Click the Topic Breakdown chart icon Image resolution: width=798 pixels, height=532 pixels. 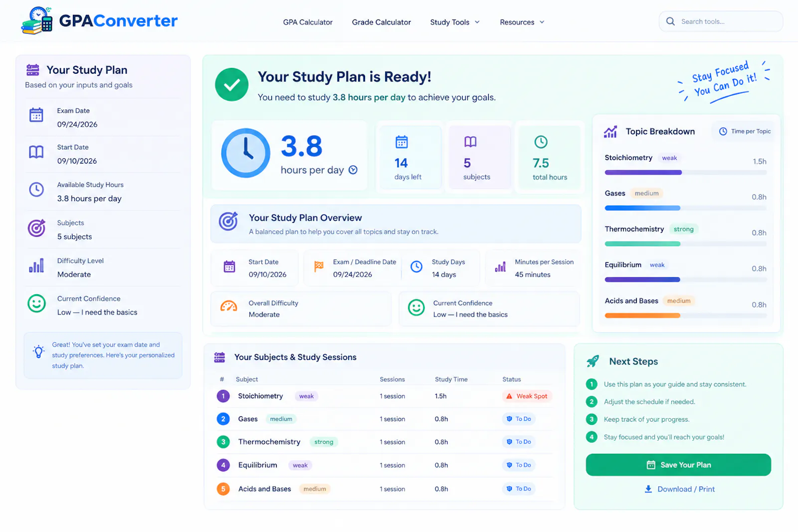pyautogui.click(x=610, y=132)
